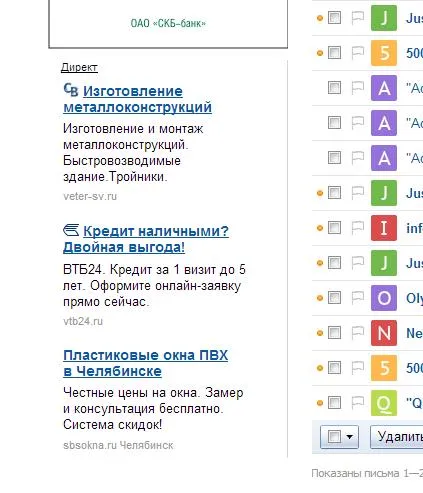The width and height of the screenshot is (423, 493).
Task: Click the purple O sender avatar
Action: point(384,298)
